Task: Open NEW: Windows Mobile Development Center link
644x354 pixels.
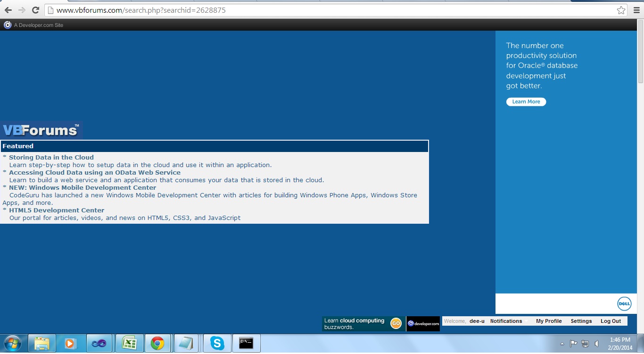Action: click(83, 187)
